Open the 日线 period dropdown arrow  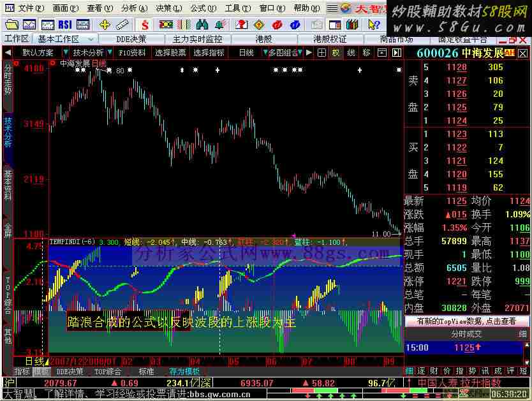point(265,52)
